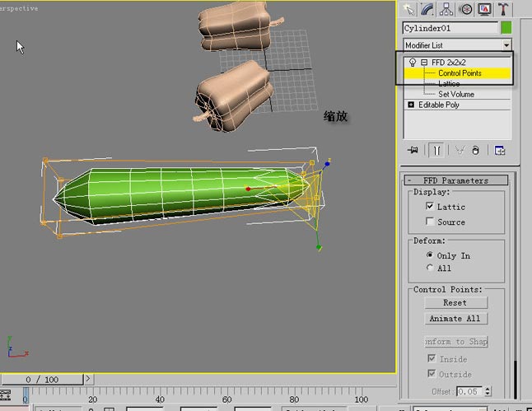
Task: Toggle FFD 2x2x2 lightbulb on/off
Action: pos(413,62)
